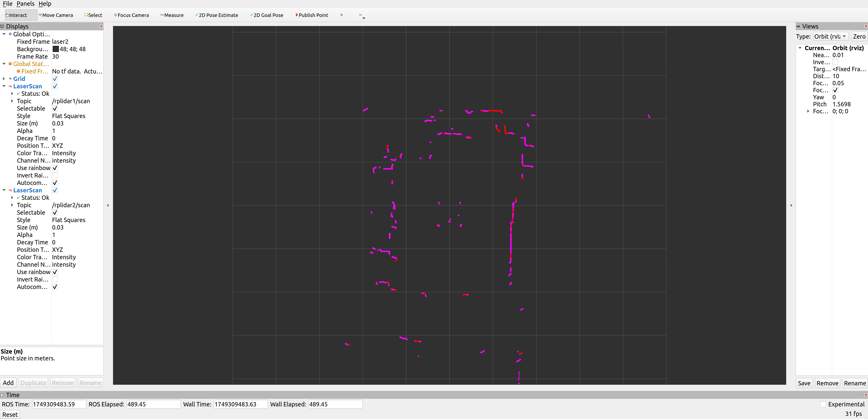The image size is (868, 419).
Task: Activate the Focus Camera tool
Action: [131, 15]
